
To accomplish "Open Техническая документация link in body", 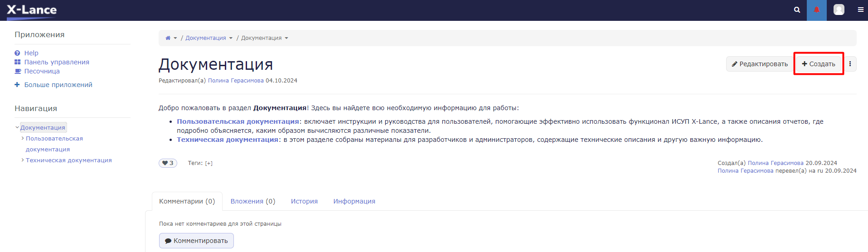I will pyautogui.click(x=228, y=140).
